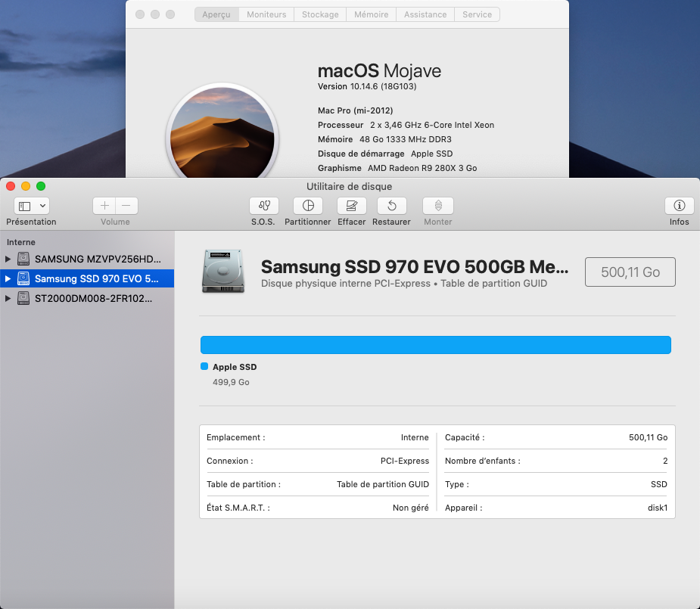Remove a volume with the minus button
This screenshot has height=609, width=700.
click(126, 206)
